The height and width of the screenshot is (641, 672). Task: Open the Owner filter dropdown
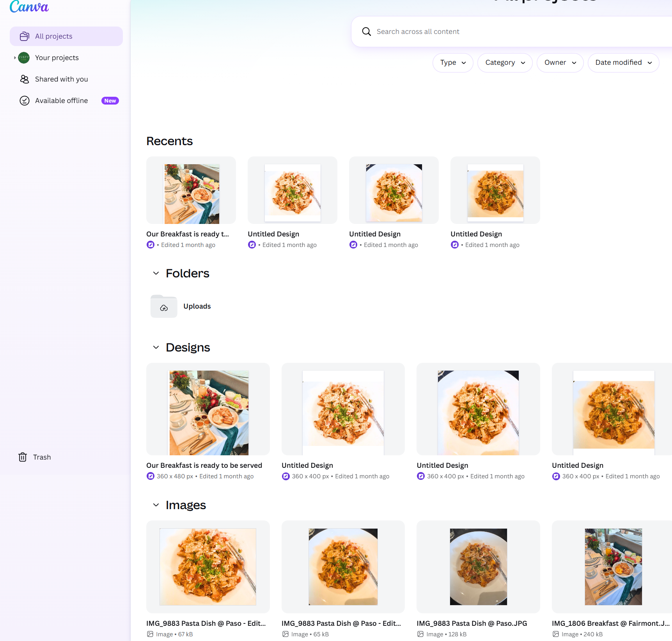tap(560, 63)
